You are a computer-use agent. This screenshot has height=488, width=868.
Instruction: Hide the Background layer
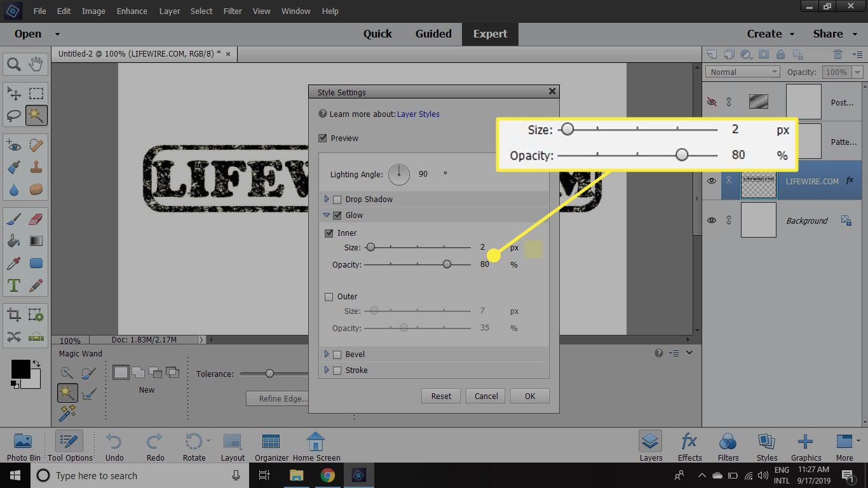[712, 220]
